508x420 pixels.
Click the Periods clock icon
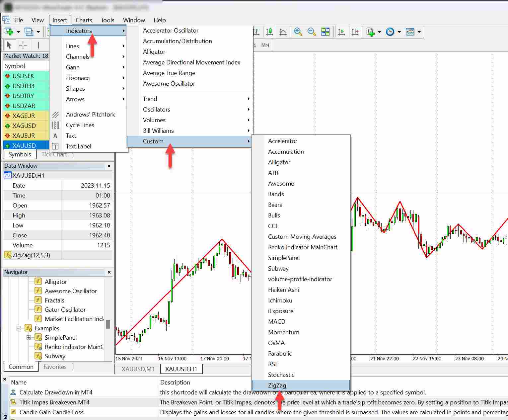390,32
